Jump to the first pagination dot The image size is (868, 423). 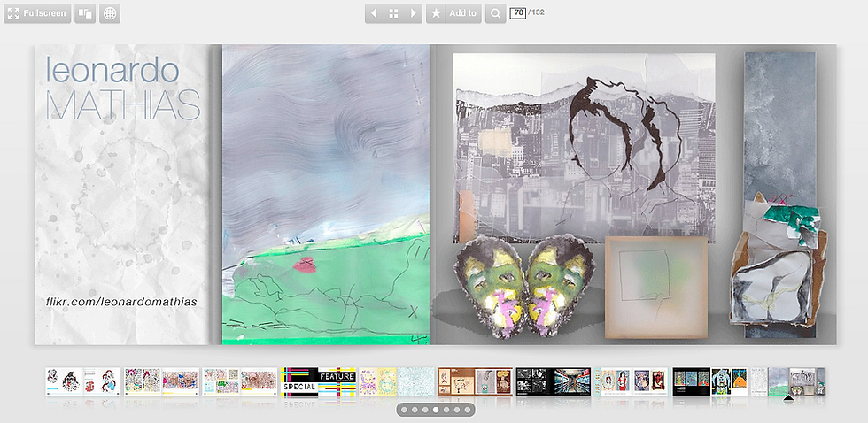point(404,410)
